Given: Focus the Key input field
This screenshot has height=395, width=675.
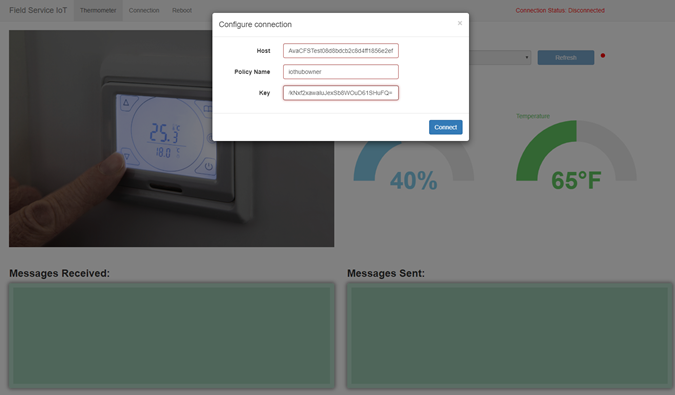Looking at the screenshot, I should [341, 93].
